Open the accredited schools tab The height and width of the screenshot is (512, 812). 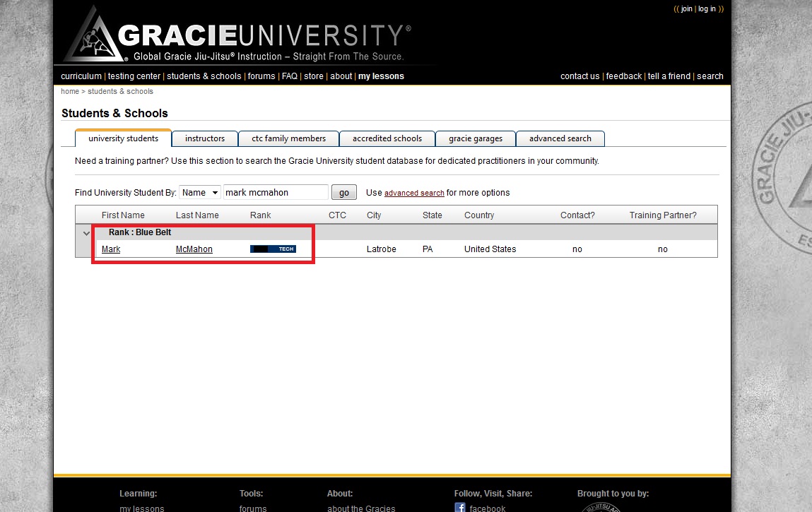point(387,138)
